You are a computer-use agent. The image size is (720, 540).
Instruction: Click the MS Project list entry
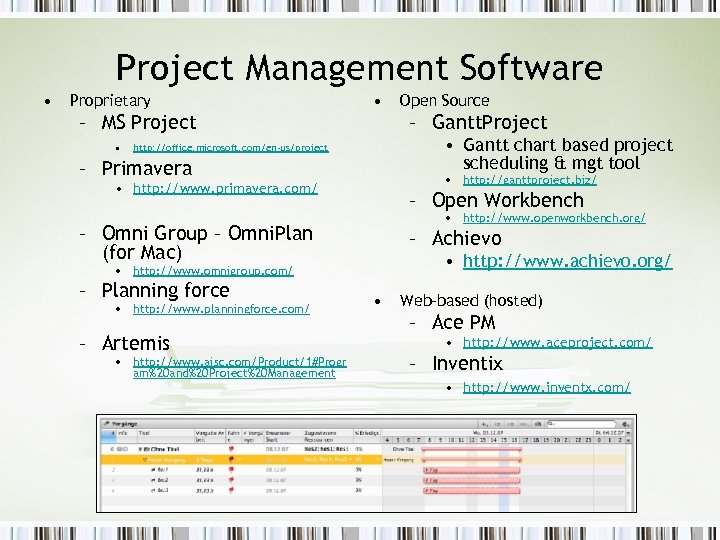[x=149, y=122]
